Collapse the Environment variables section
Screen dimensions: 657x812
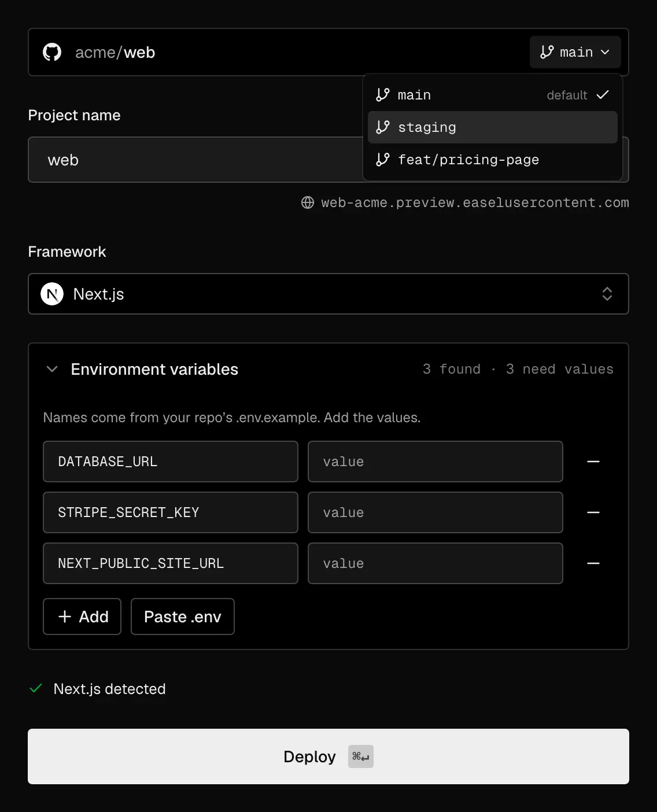52,369
